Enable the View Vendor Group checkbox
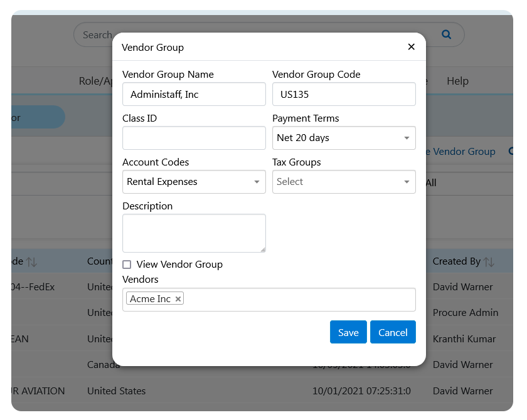527x420 pixels. (126, 265)
